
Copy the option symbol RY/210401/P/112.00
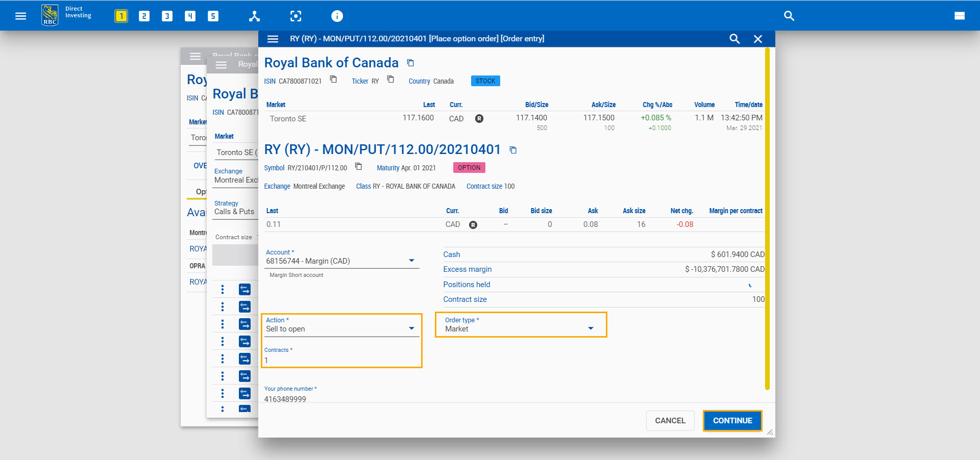coord(359,167)
